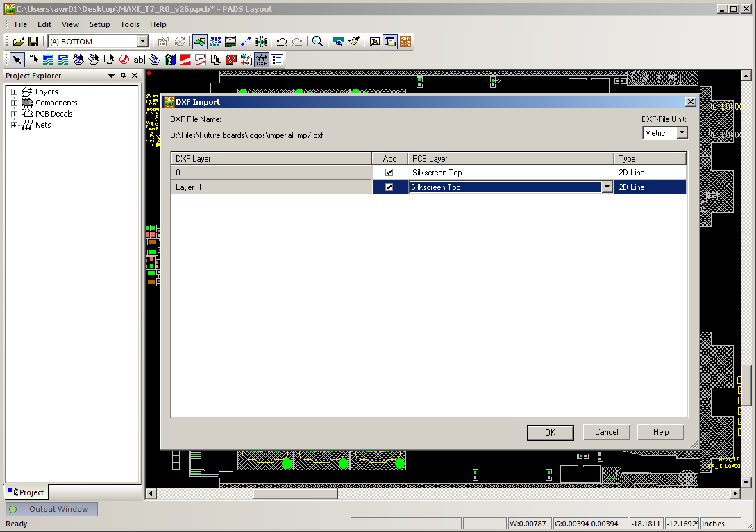Expand the Components tree node
The image size is (756, 532).
point(14,103)
